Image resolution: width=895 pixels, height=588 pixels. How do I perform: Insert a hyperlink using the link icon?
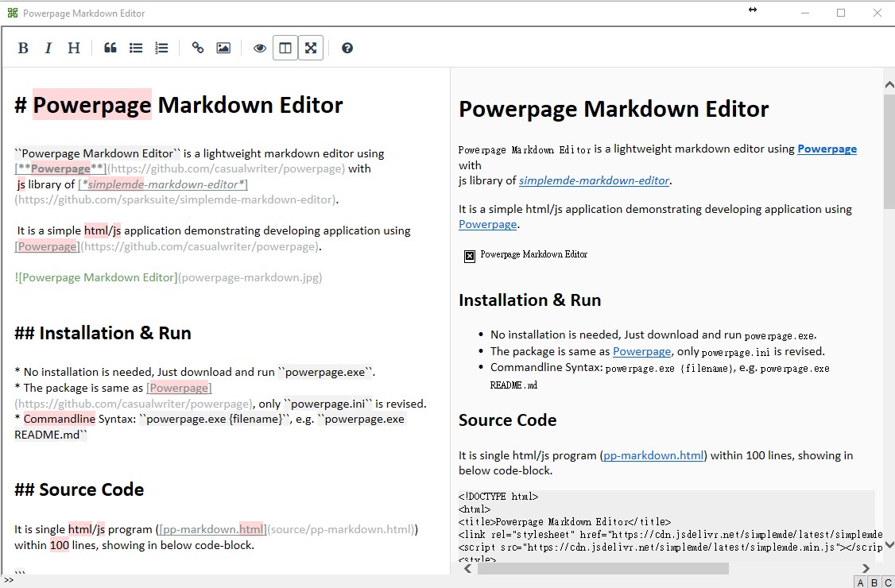198,48
